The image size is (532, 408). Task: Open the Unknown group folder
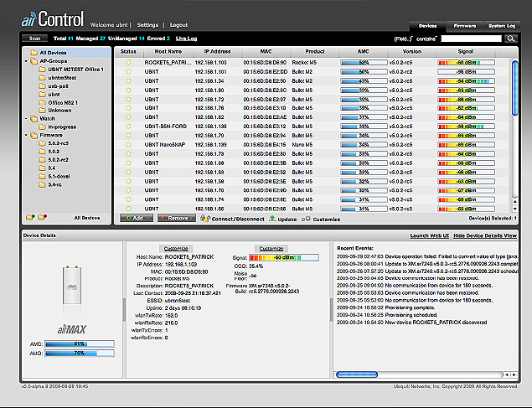pyautogui.click(x=55, y=111)
